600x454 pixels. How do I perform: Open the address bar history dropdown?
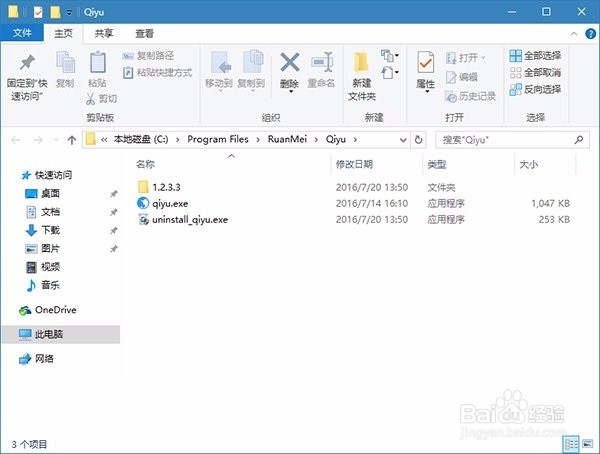click(x=403, y=140)
